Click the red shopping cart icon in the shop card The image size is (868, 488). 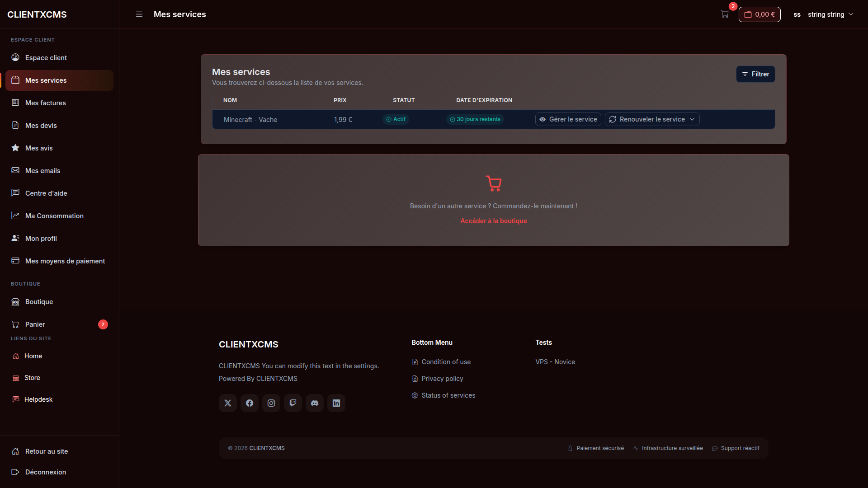coord(494,183)
